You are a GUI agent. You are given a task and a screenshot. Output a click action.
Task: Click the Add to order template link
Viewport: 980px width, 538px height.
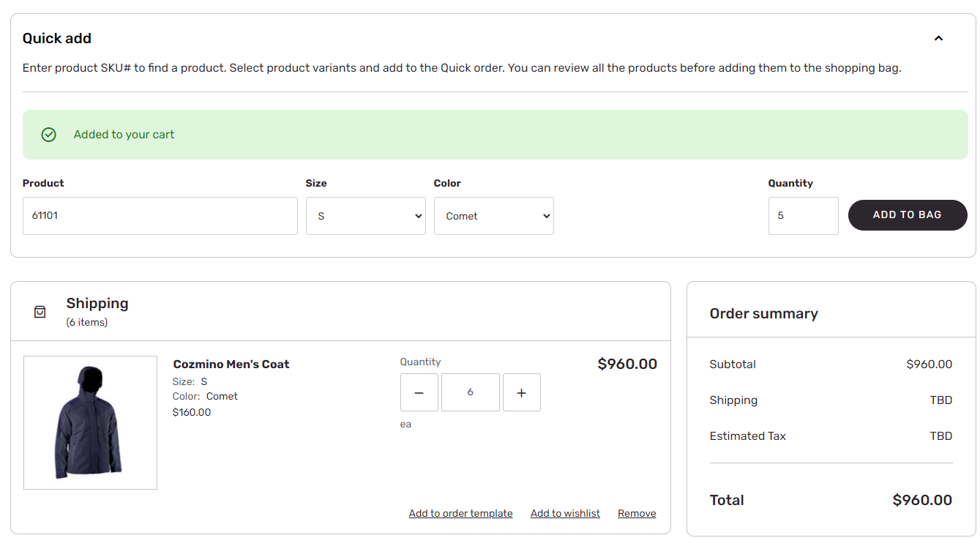[x=460, y=513]
